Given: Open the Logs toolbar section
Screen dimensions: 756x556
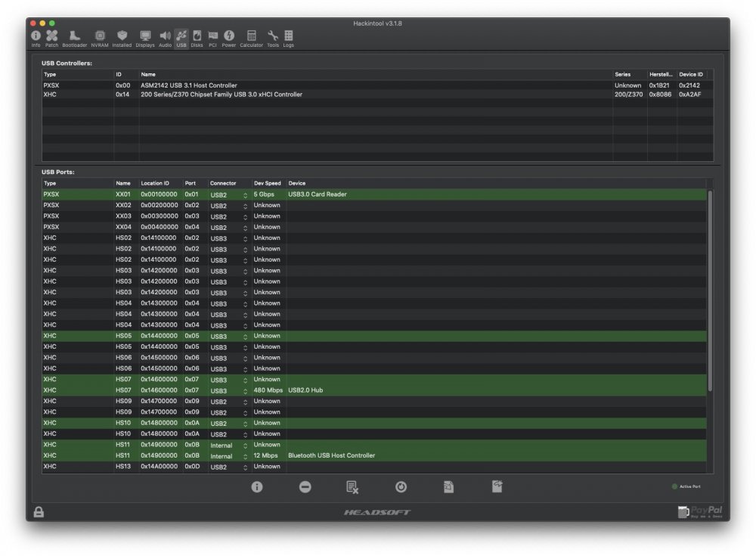Looking at the screenshot, I should click(x=288, y=39).
